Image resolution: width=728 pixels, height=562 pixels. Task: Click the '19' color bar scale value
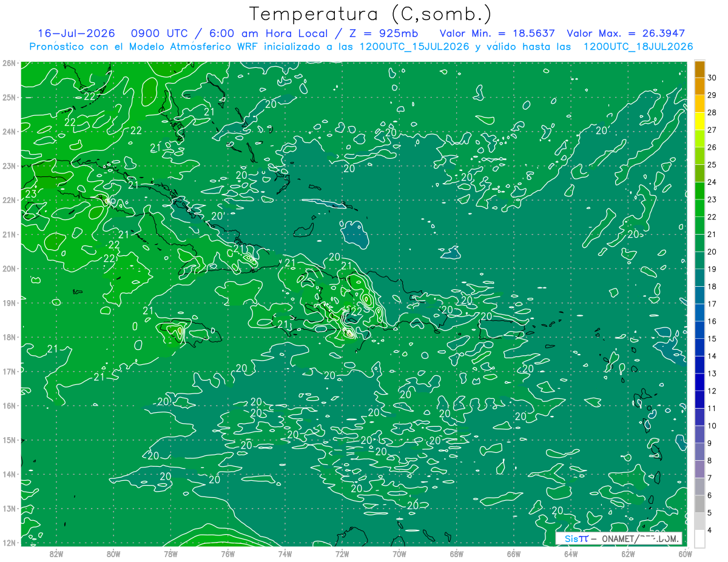(x=712, y=269)
